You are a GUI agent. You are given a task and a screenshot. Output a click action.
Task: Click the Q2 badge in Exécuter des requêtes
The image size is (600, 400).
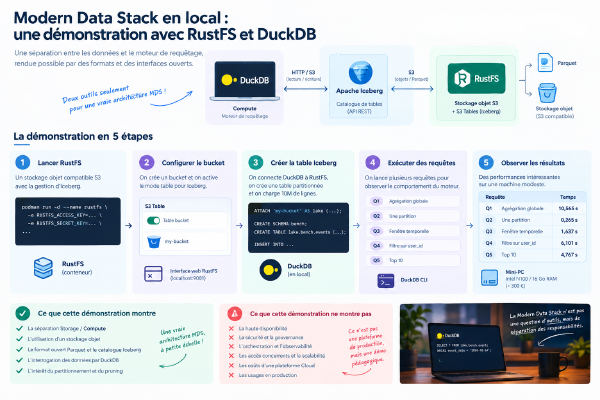377,216
